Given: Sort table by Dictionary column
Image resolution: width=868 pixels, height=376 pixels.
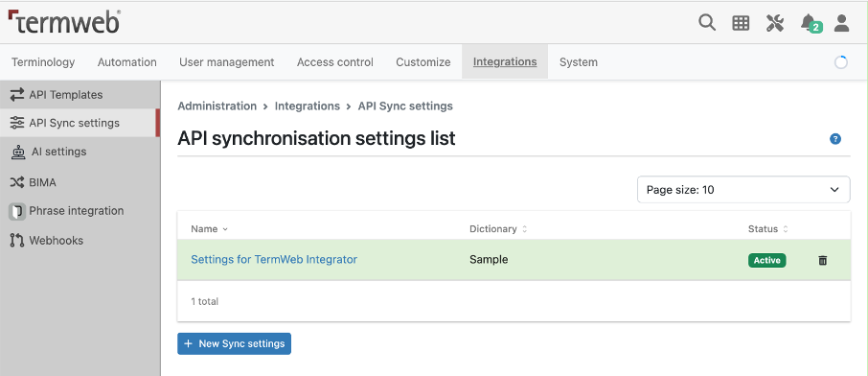Looking at the screenshot, I should coord(498,229).
